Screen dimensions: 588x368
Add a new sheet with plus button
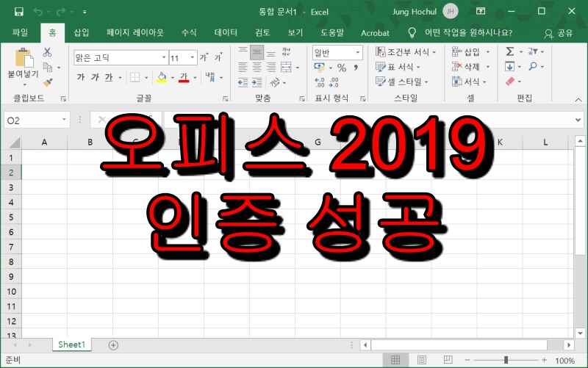(x=113, y=345)
